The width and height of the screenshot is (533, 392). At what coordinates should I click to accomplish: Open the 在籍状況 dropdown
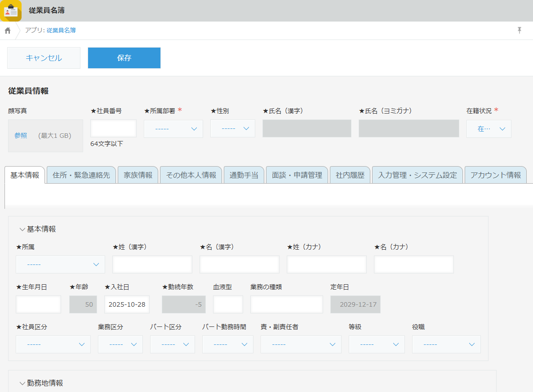pos(489,129)
